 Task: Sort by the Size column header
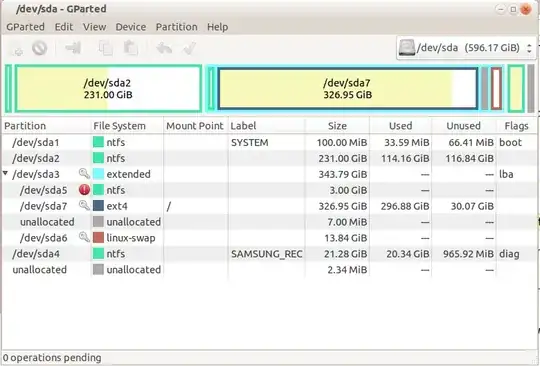tap(337, 126)
